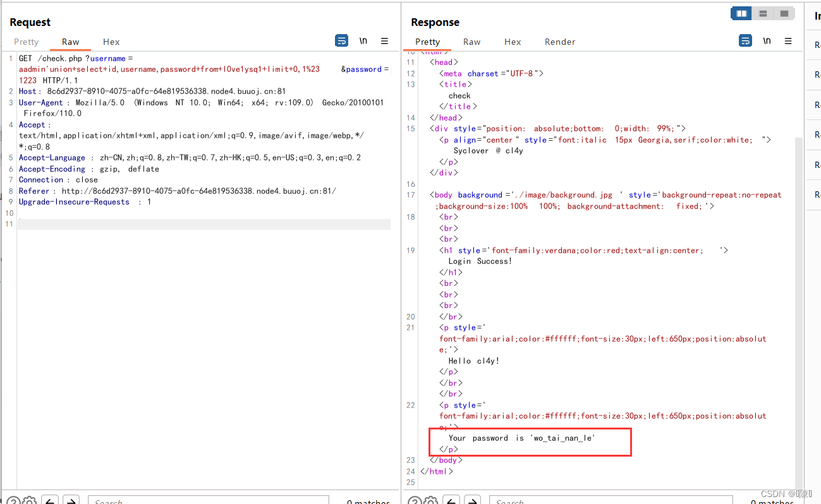Go to previous match in Response search
This screenshot has height=504, width=821.
pos(453,500)
